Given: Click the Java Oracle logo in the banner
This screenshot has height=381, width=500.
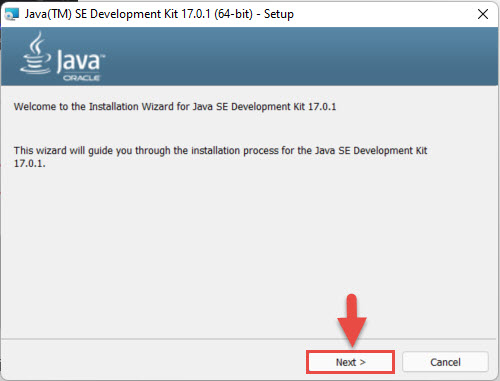Looking at the screenshot, I should coord(62,57).
